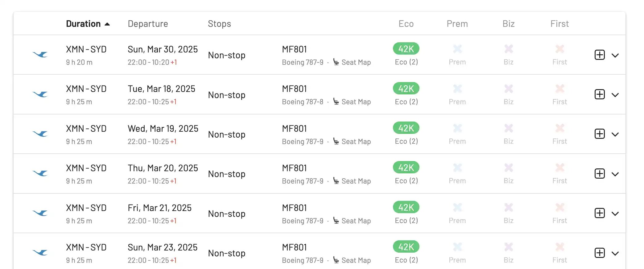Click the plus icon for Mar 30 flight
Screen dimensions: 644x269
[600, 55]
